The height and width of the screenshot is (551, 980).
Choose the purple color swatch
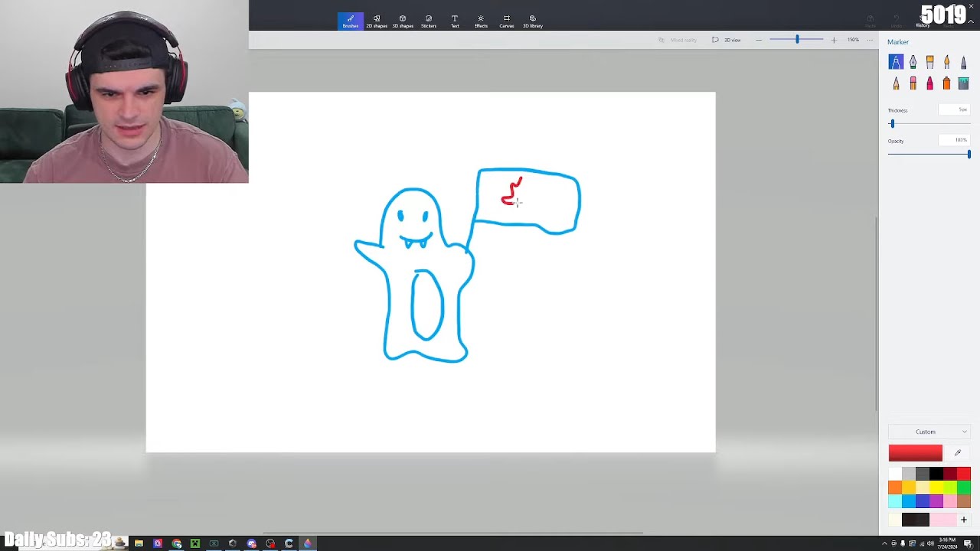[x=936, y=501]
